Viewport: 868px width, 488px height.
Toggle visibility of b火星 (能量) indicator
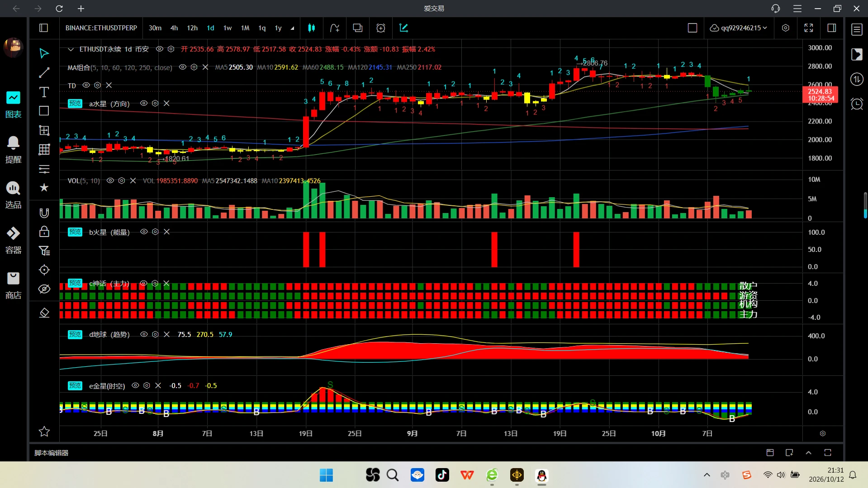tap(144, 232)
